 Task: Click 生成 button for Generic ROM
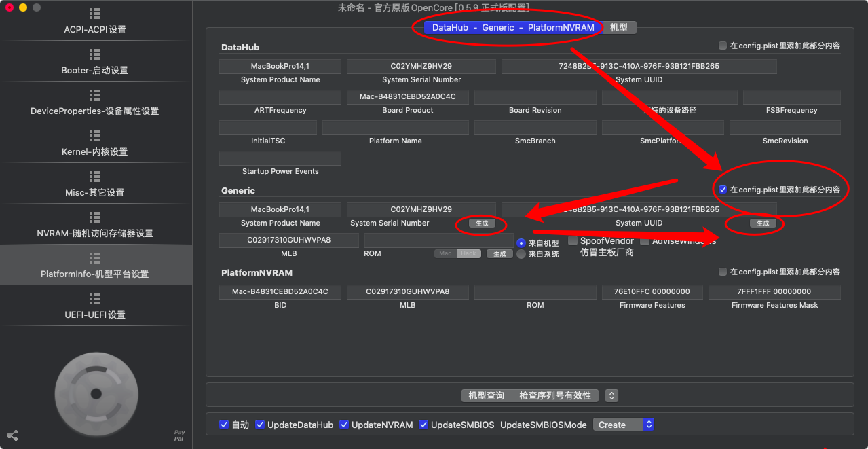499,253
